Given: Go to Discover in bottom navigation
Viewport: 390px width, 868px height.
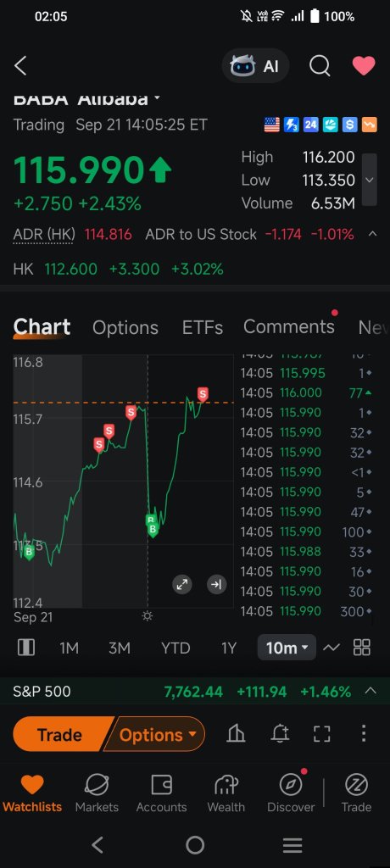Looking at the screenshot, I should [x=291, y=793].
